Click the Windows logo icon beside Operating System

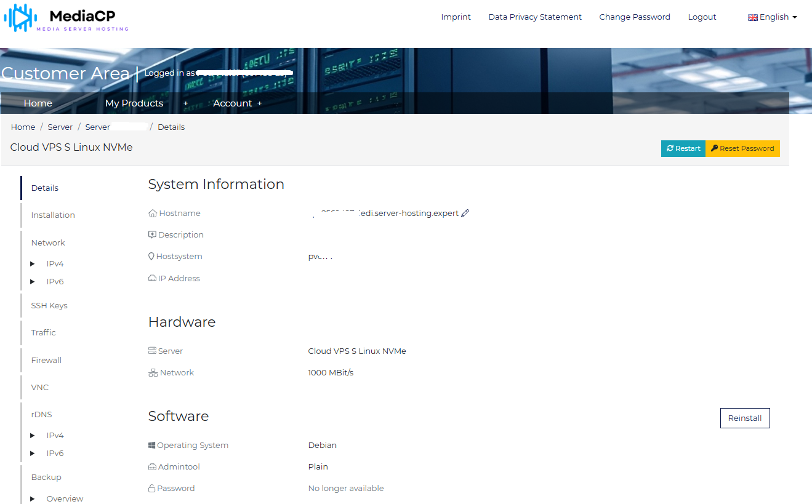[x=152, y=446]
